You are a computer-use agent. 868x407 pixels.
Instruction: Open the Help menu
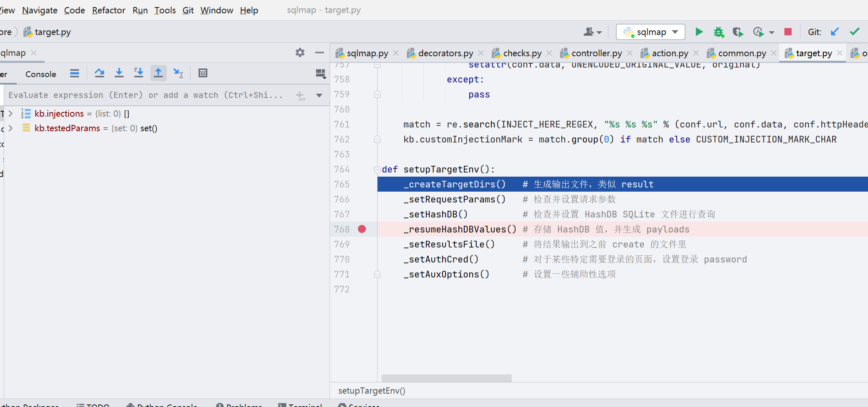coord(249,10)
